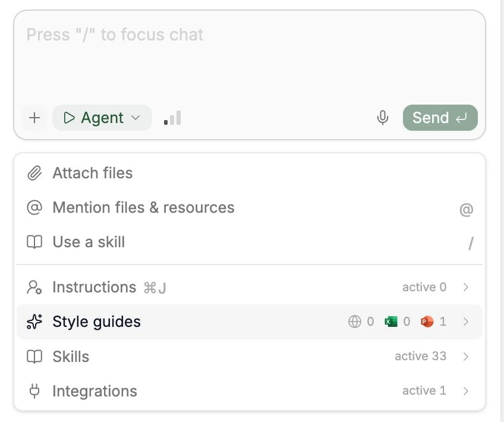The height and width of the screenshot is (422, 504).
Task: Expand Skills using its chevron arrow
Action: pyautogui.click(x=466, y=356)
